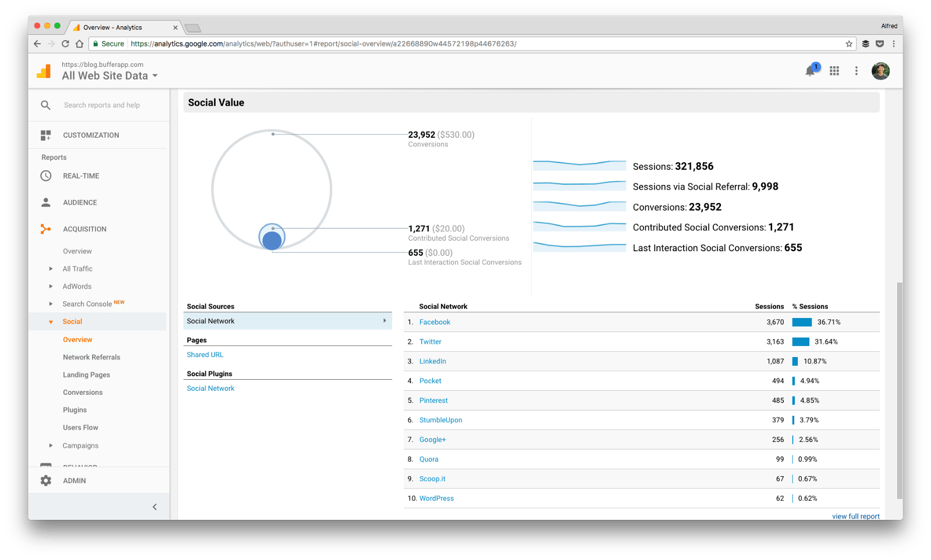Open the Social Conversions report

point(83,393)
